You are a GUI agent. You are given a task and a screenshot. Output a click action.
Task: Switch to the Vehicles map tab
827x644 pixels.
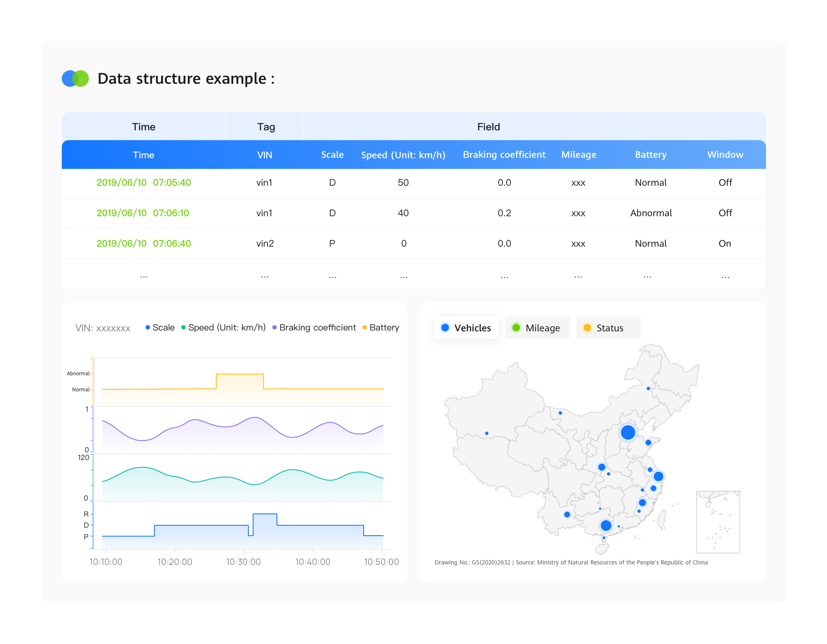coord(466,328)
